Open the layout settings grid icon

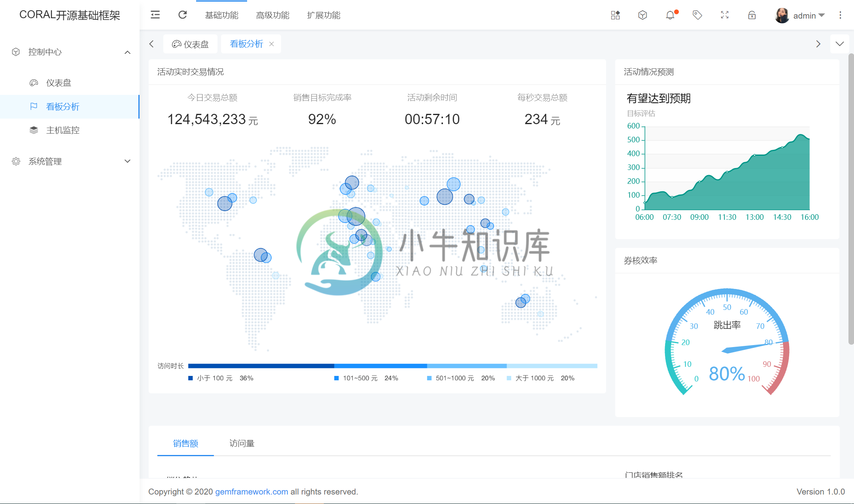[x=615, y=15]
